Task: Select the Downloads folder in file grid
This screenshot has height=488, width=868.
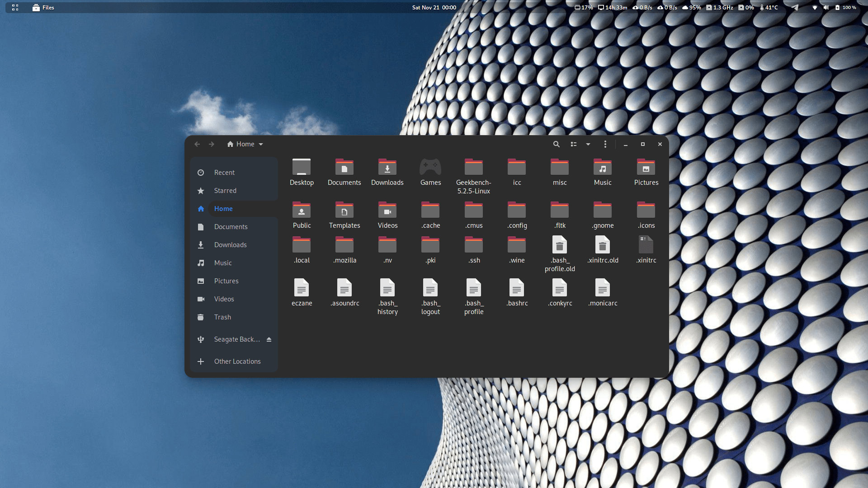Action: (x=387, y=167)
